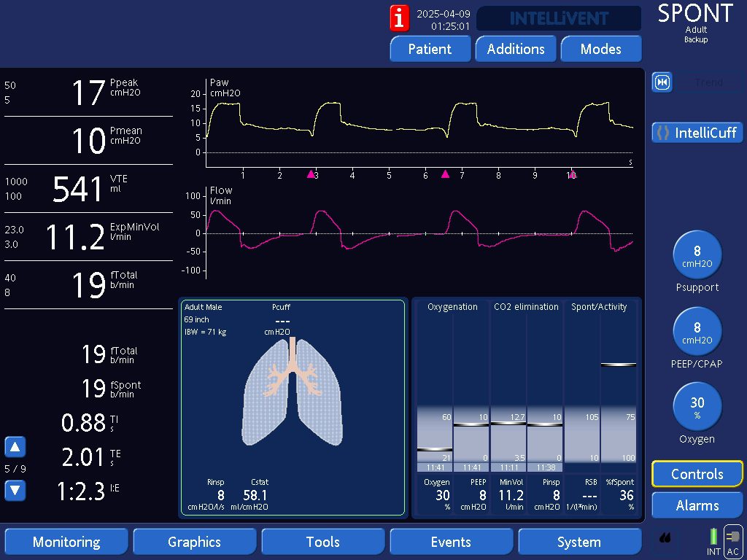Open the IntelliCuff pressure controller
This screenshot has height=560, width=747.
(x=697, y=133)
